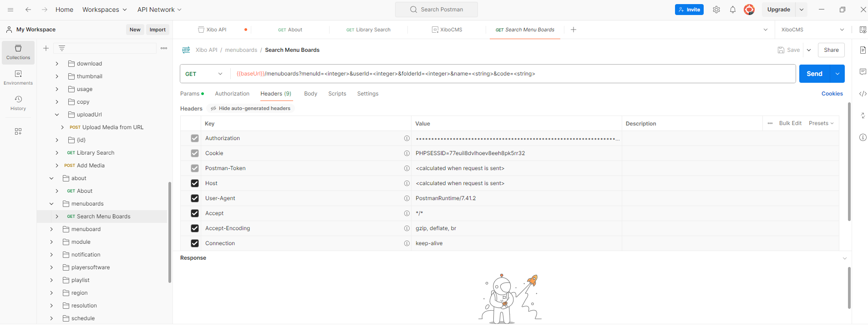Open the notifications bell
The width and height of the screenshot is (868, 327).
point(733,10)
